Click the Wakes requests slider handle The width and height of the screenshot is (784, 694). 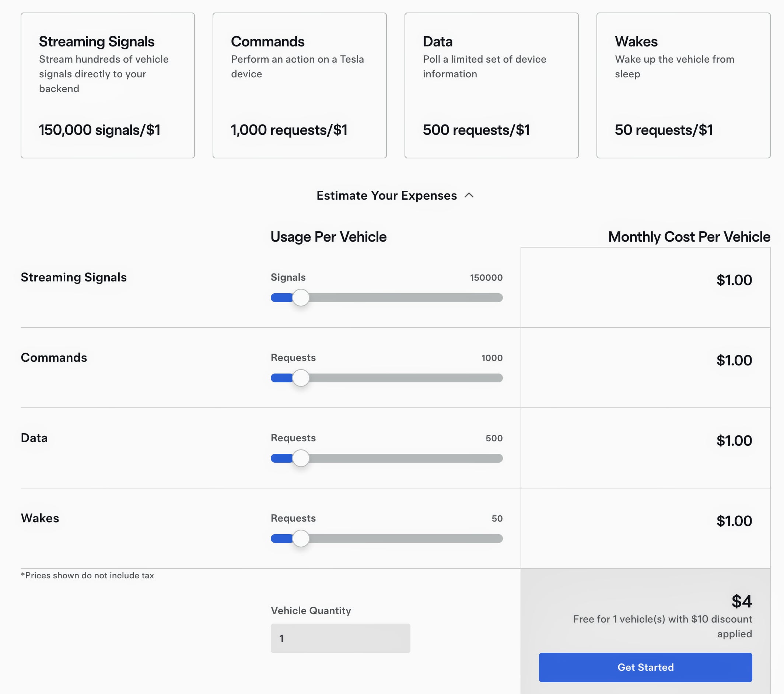pyautogui.click(x=301, y=538)
